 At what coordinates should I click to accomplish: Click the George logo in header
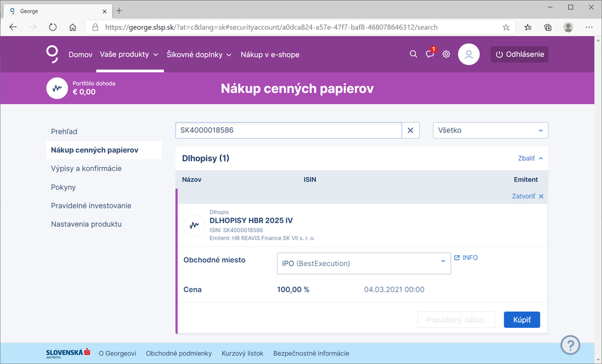(52, 54)
